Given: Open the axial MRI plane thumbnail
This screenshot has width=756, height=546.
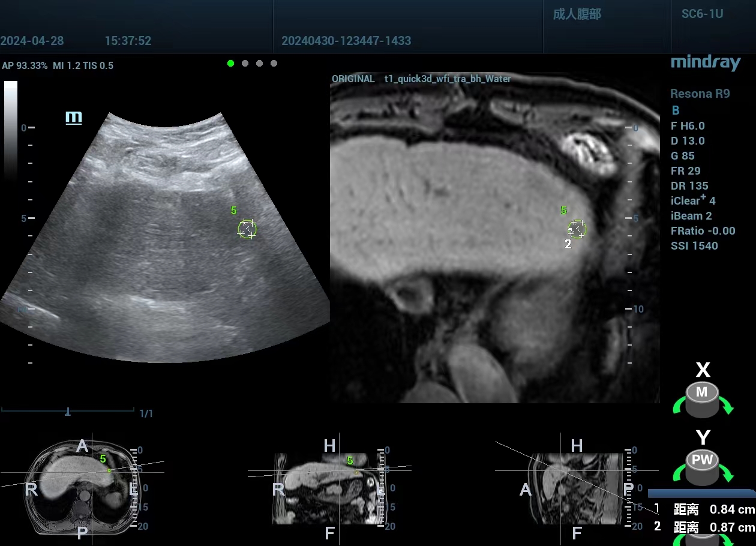Looking at the screenshot, I should (x=81, y=487).
